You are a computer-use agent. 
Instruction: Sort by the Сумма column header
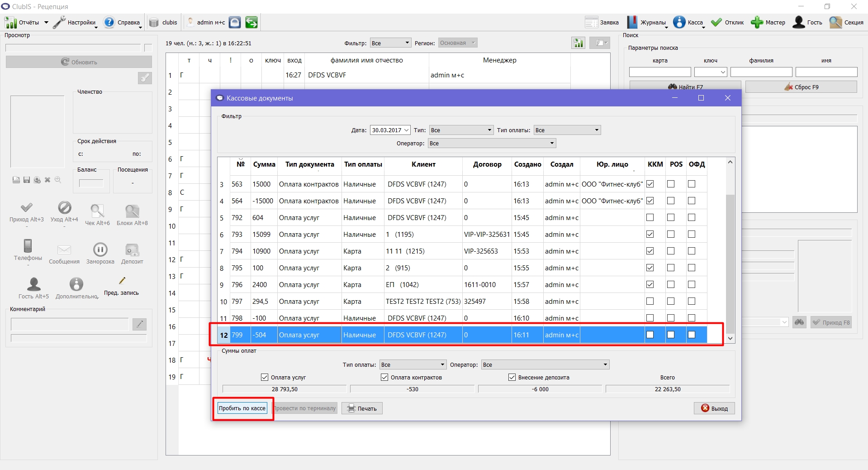point(264,164)
